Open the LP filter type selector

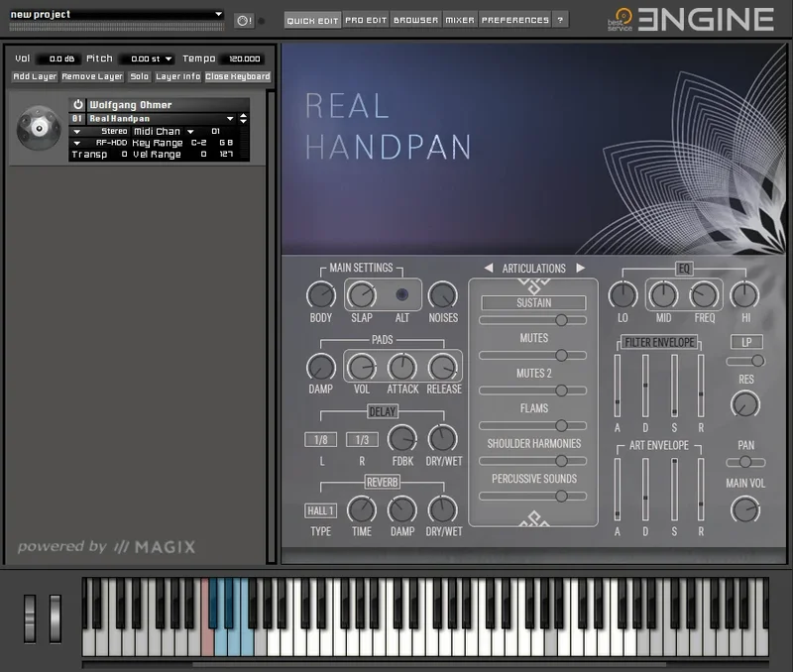tap(746, 342)
